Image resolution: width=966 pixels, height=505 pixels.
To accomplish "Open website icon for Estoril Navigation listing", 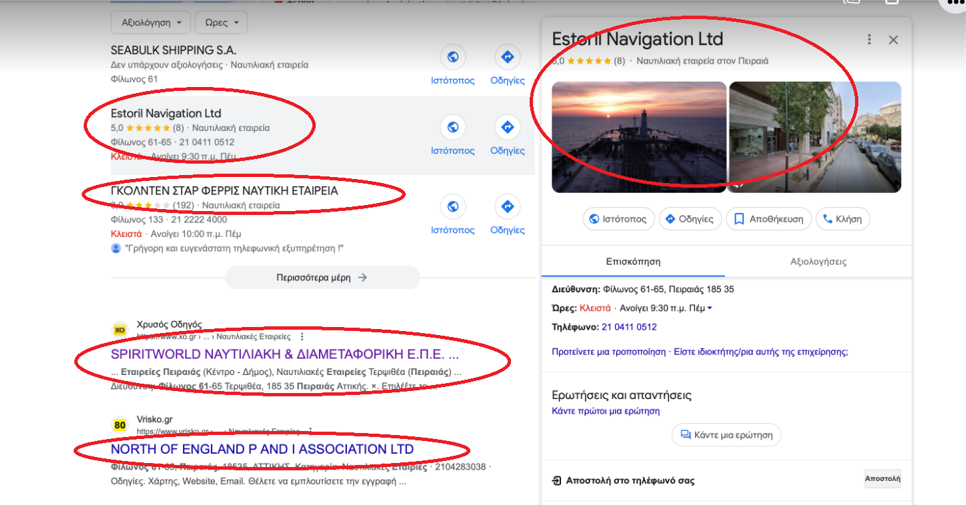I will click(x=452, y=128).
